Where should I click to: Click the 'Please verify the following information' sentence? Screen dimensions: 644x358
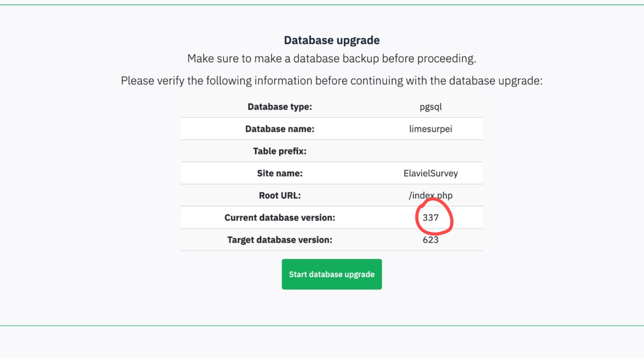click(332, 81)
